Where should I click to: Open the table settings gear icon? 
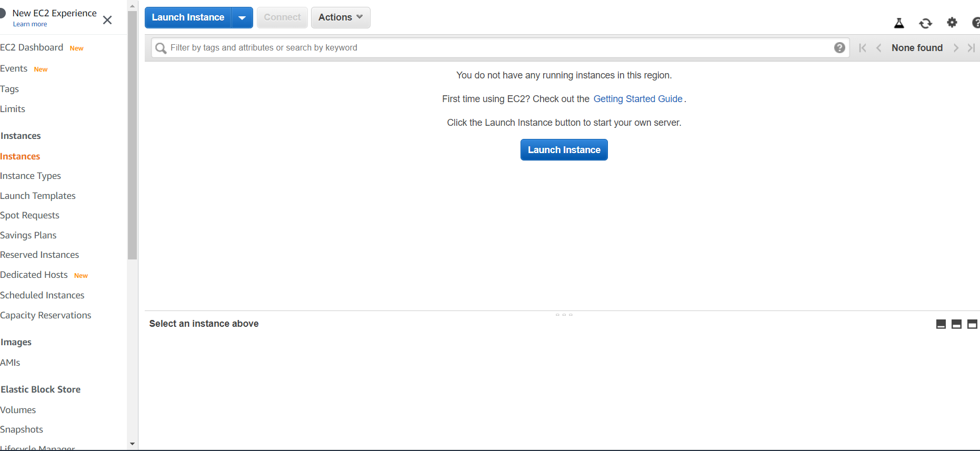pyautogui.click(x=952, y=23)
